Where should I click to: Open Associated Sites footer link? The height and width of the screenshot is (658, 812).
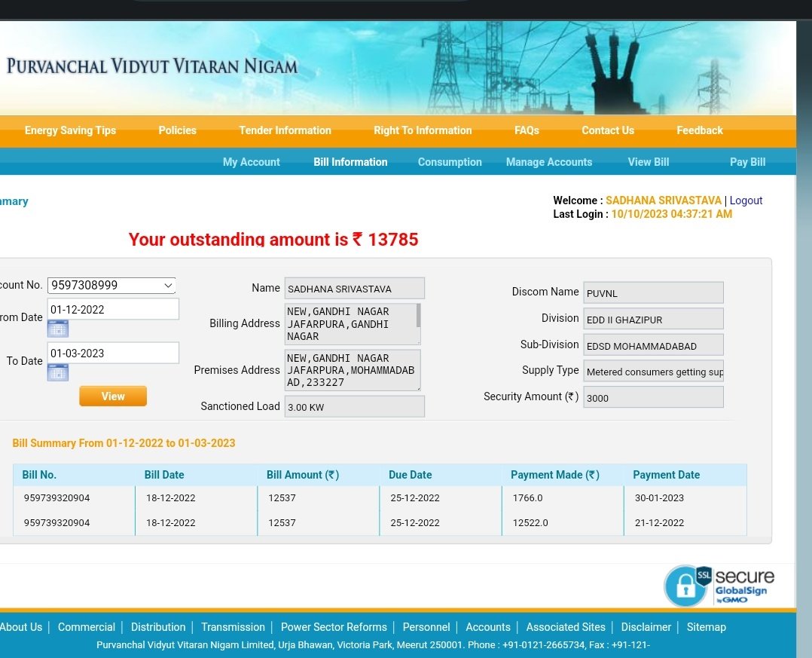point(566,627)
